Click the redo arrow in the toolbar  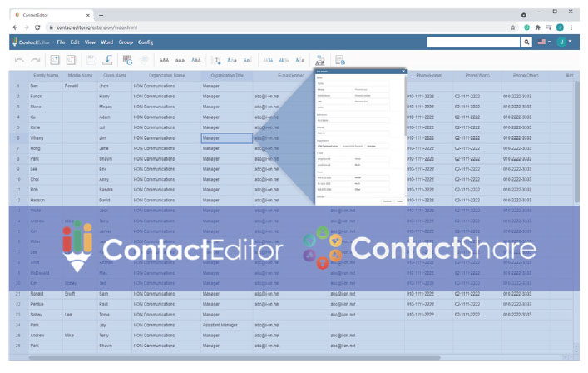click(x=36, y=60)
